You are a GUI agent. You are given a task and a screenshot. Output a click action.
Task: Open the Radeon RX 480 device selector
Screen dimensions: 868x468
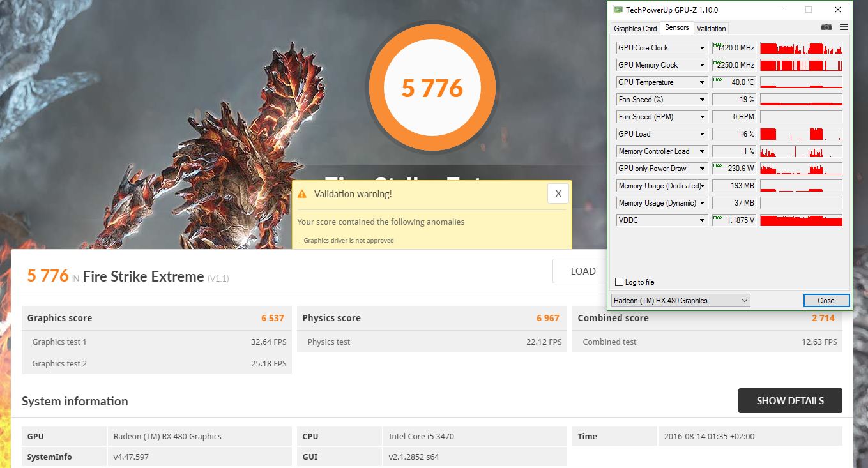[680, 301]
